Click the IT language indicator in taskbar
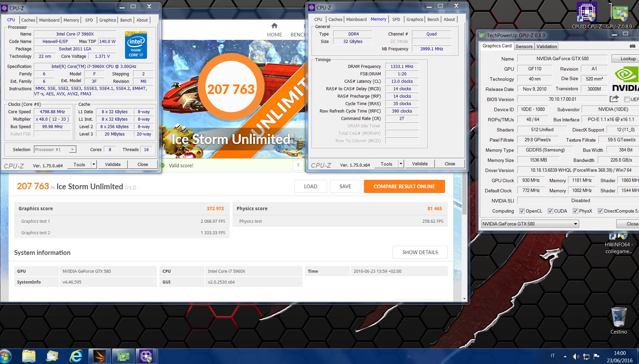The height and width of the screenshot is (364, 639). (552, 356)
